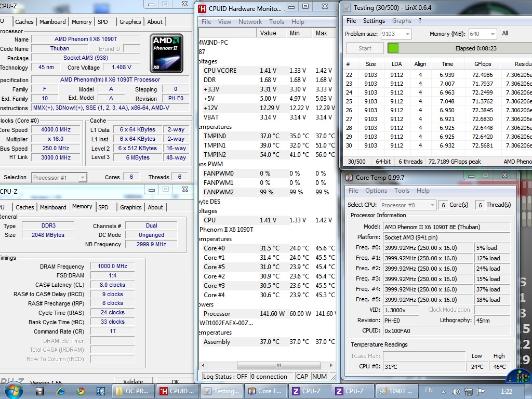Click the Hardware Monitor horizontal scrollbar
Viewport: 532px width, 399px height.
[x=278, y=365]
